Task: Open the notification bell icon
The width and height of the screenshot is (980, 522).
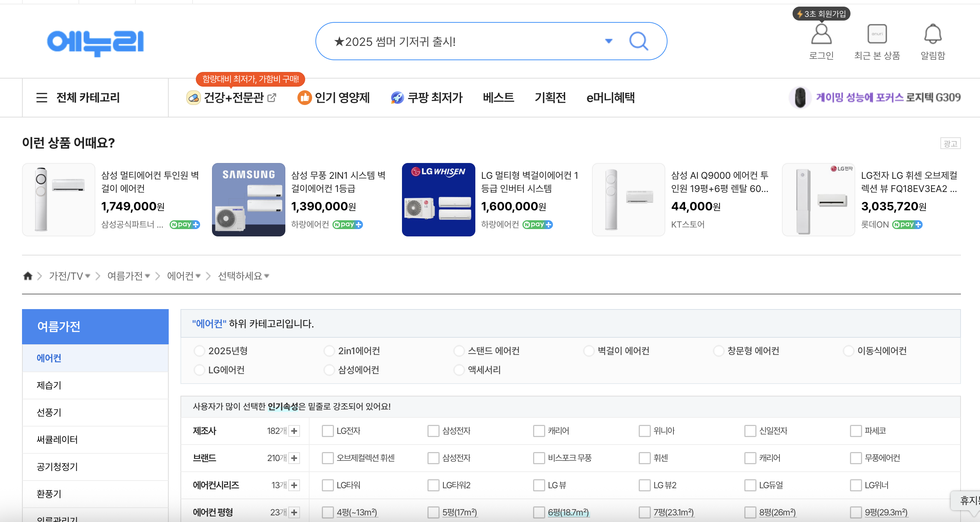Action: pyautogui.click(x=932, y=34)
